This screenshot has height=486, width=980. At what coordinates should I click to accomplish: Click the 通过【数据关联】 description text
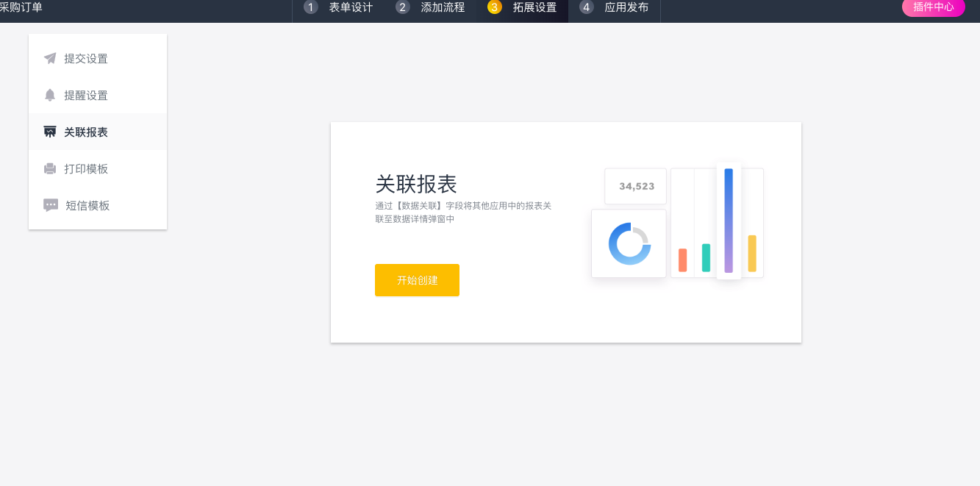click(463, 212)
